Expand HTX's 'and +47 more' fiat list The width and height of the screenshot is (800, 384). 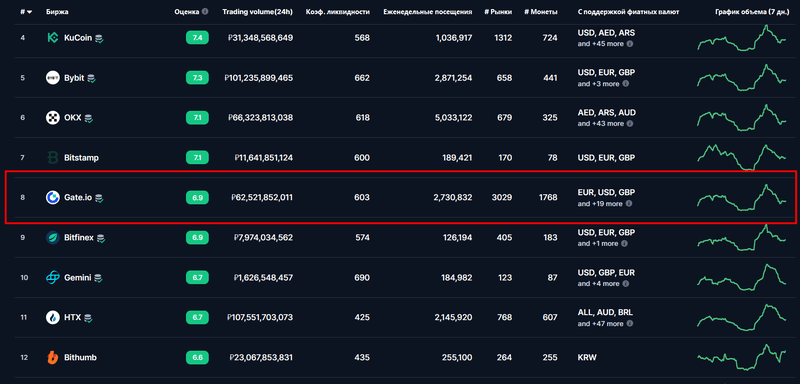(601, 323)
